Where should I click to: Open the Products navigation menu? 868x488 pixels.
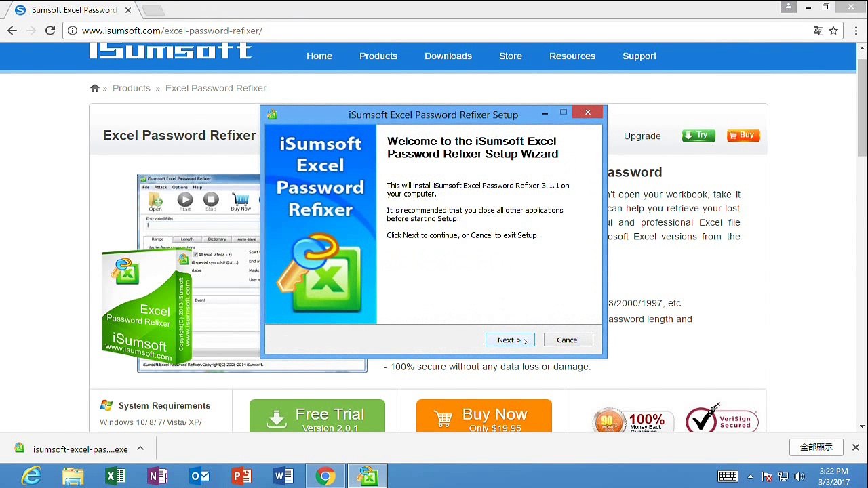378,56
